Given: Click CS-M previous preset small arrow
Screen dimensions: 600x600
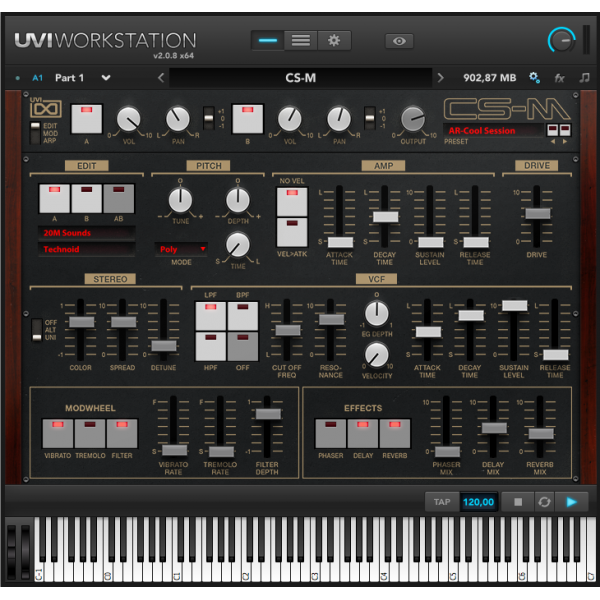Looking at the screenshot, I should click(x=553, y=142).
